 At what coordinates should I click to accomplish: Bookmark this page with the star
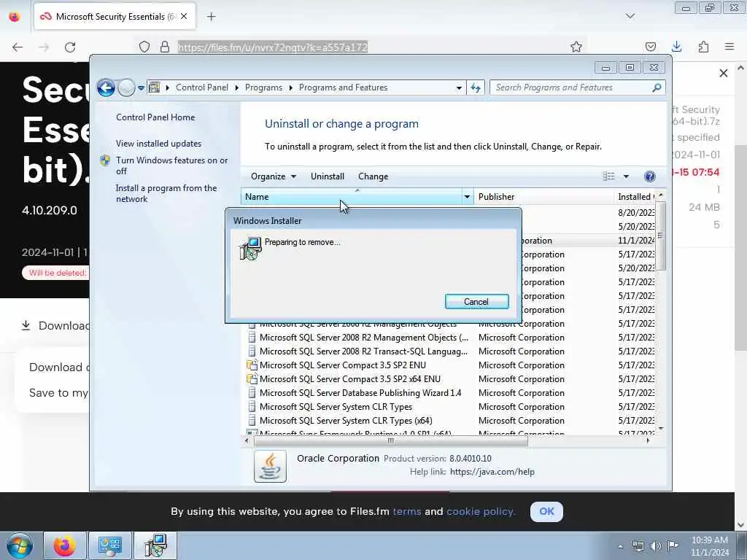576,47
